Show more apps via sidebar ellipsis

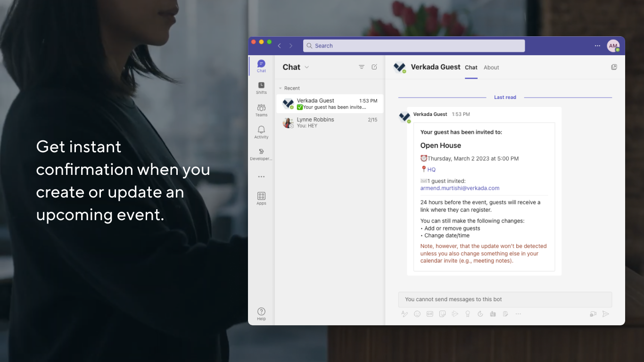click(x=261, y=177)
